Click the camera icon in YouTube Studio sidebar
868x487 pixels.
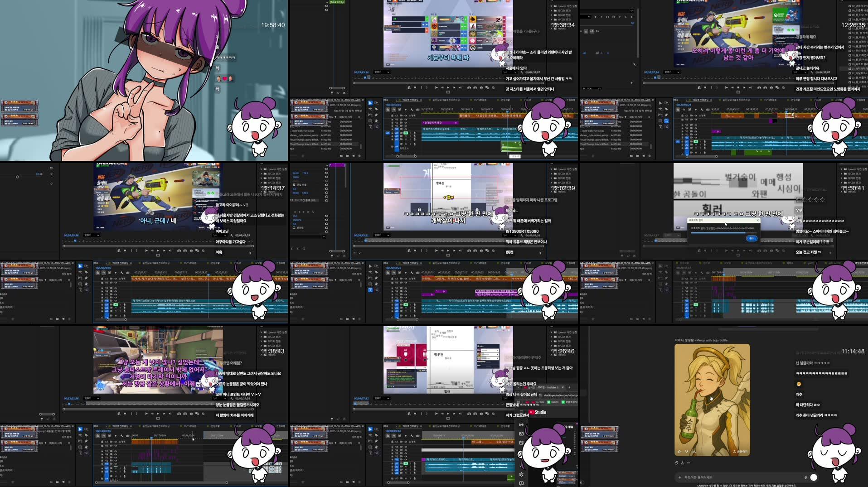pyautogui.click(x=521, y=434)
